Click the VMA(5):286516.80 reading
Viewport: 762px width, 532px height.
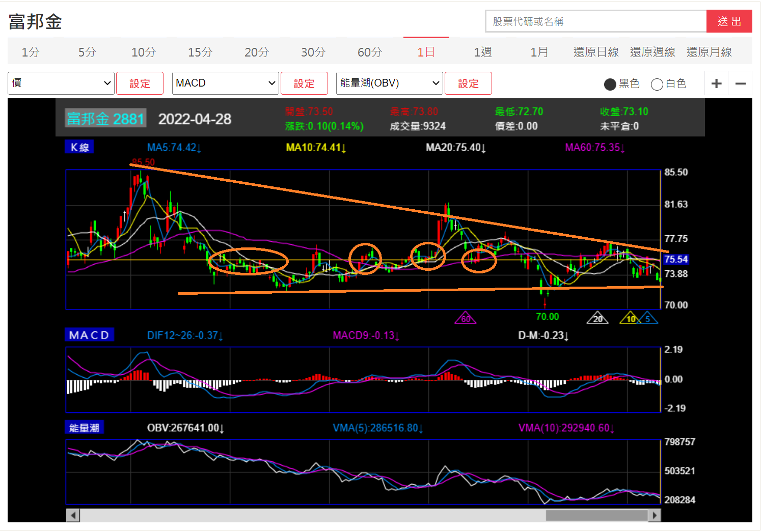[378, 428]
